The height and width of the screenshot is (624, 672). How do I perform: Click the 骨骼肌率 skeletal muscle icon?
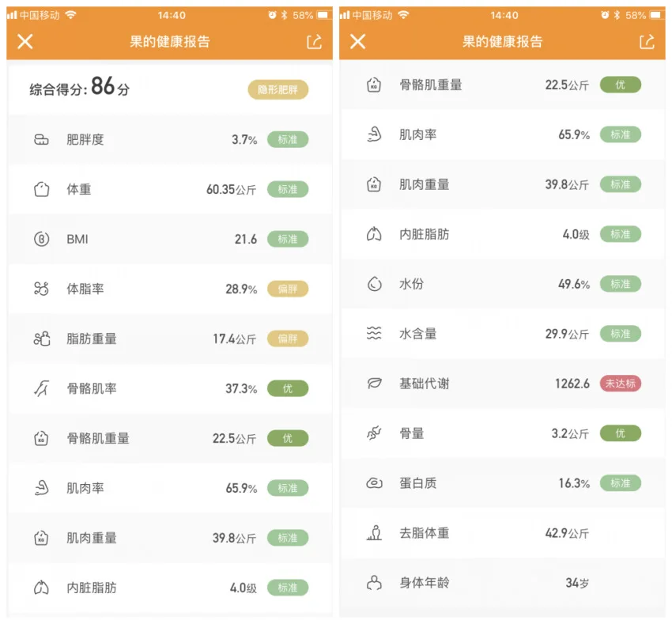click(x=41, y=388)
